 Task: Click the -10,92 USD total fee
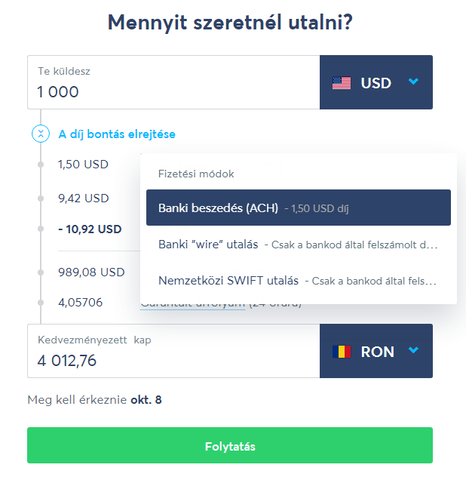pyautogui.click(x=90, y=229)
